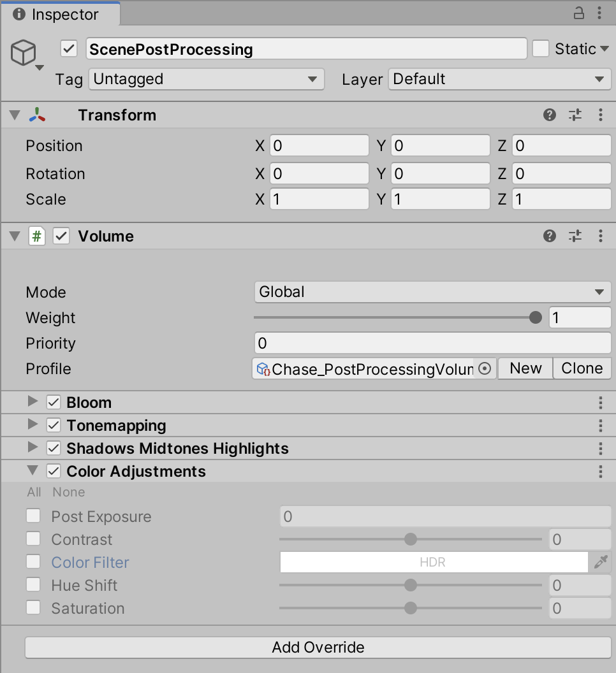Expand the Shadows Midtones Highlights section
The image size is (616, 673).
click(33, 449)
